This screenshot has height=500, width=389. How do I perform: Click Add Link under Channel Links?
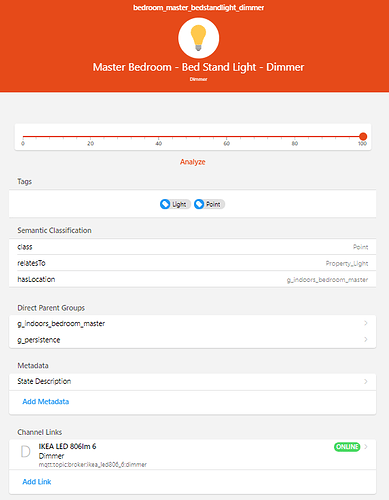(x=37, y=482)
